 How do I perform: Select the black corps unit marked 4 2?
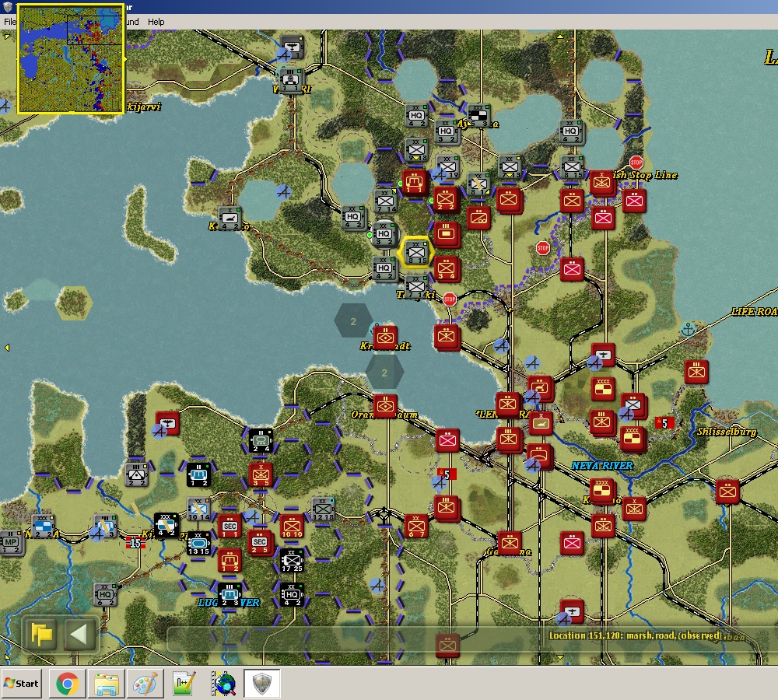(166, 525)
